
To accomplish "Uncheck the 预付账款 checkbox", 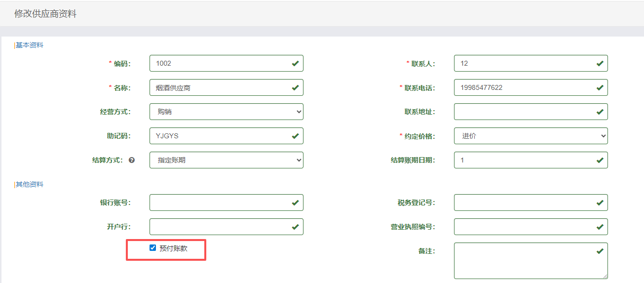I will pyautogui.click(x=152, y=248).
